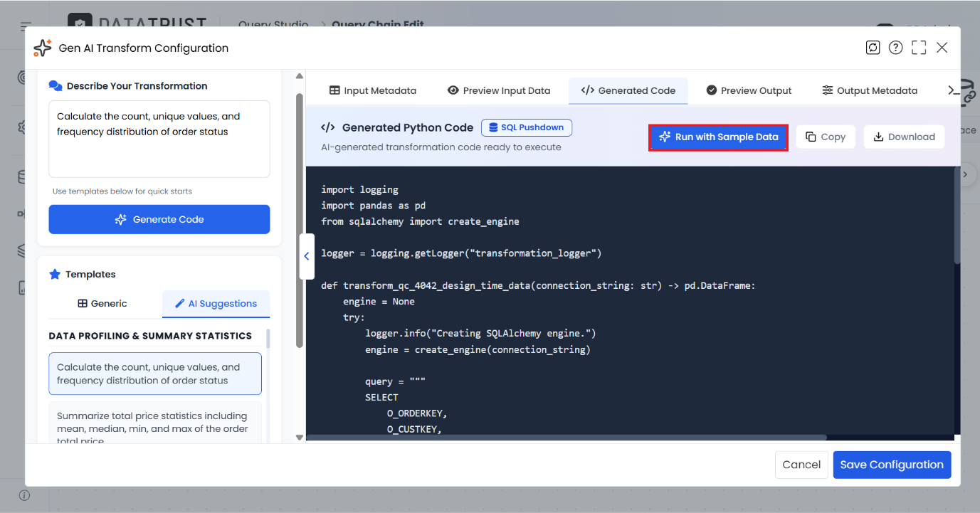
Task: Open the terminal icon tab after Output Metadata
Action: [x=953, y=90]
